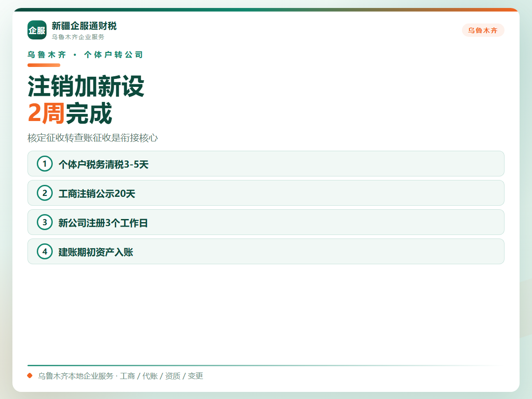Screen dimensions: 532x399
Task: Click the 完成 headline word
Action: click(x=89, y=113)
